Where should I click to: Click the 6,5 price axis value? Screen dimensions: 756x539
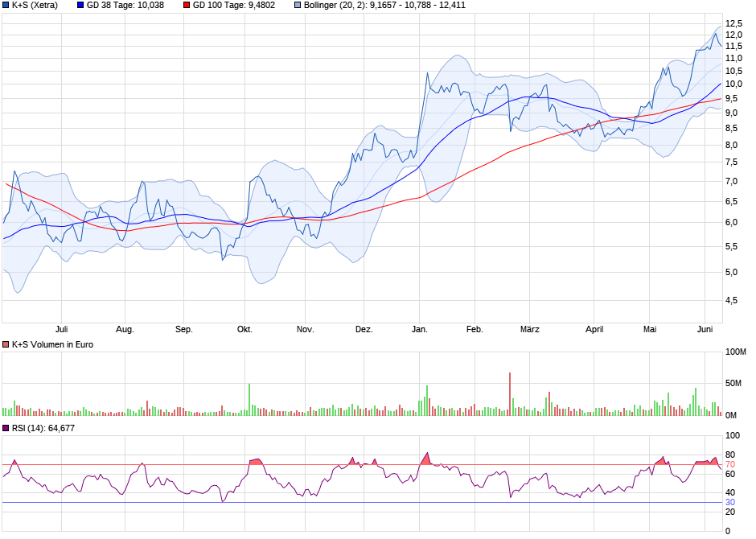(731, 202)
